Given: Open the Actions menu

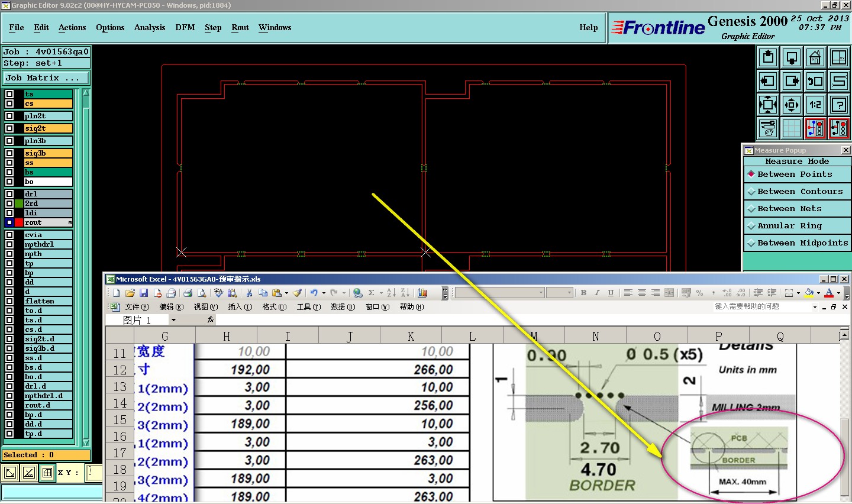Looking at the screenshot, I should [72, 28].
